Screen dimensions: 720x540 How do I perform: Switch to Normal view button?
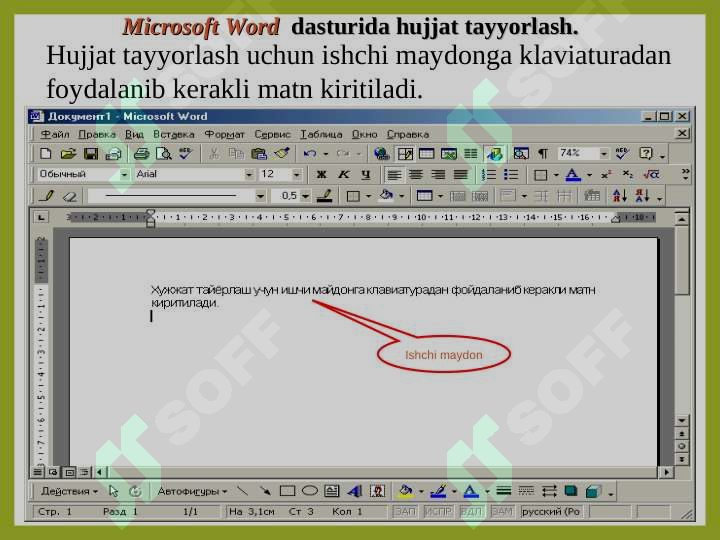(x=38, y=472)
